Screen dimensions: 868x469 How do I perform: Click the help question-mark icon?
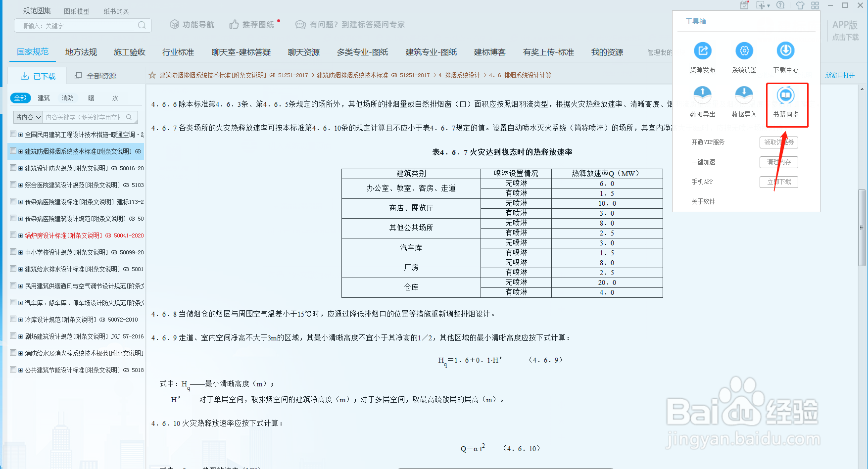(x=781, y=5)
